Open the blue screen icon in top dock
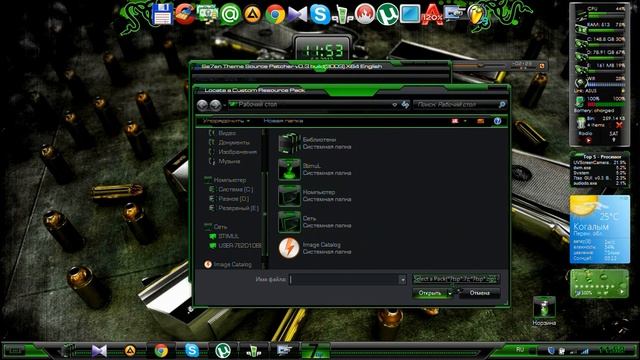The image size is (640, 360). [410, 15]
